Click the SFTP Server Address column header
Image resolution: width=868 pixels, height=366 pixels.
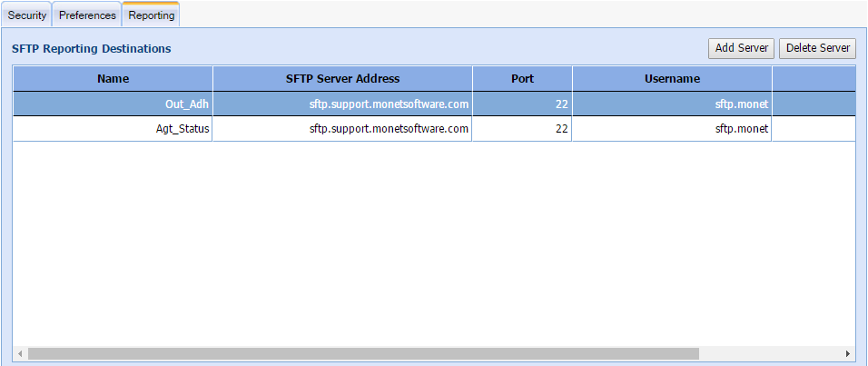(x=342, y=79)
